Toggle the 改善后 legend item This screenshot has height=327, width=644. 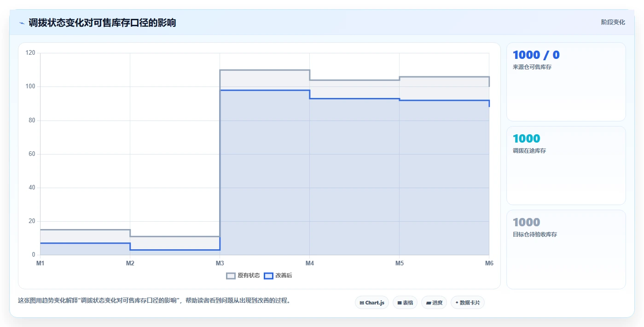point(278,275)
